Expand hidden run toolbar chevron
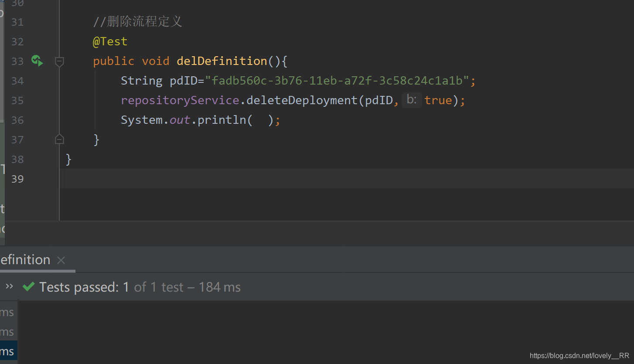Screen dimensions: 634x364 pyautogui.click(x=9, y=286)
